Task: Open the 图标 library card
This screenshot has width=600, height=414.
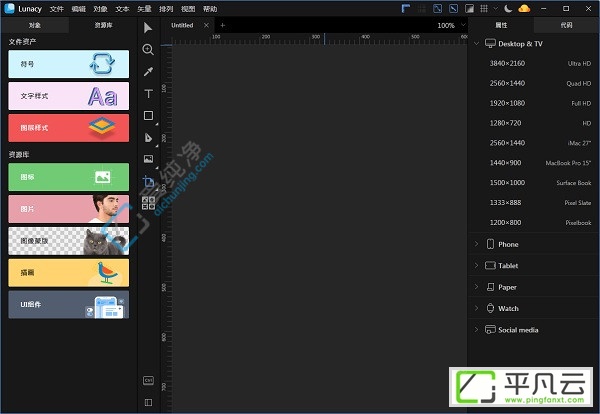Action: (x=68, y=177)
